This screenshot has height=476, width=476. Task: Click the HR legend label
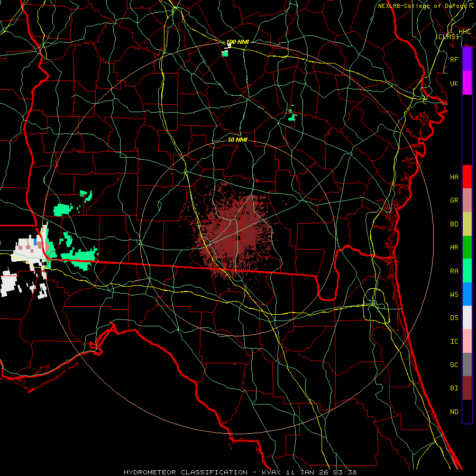coord(454,248)
